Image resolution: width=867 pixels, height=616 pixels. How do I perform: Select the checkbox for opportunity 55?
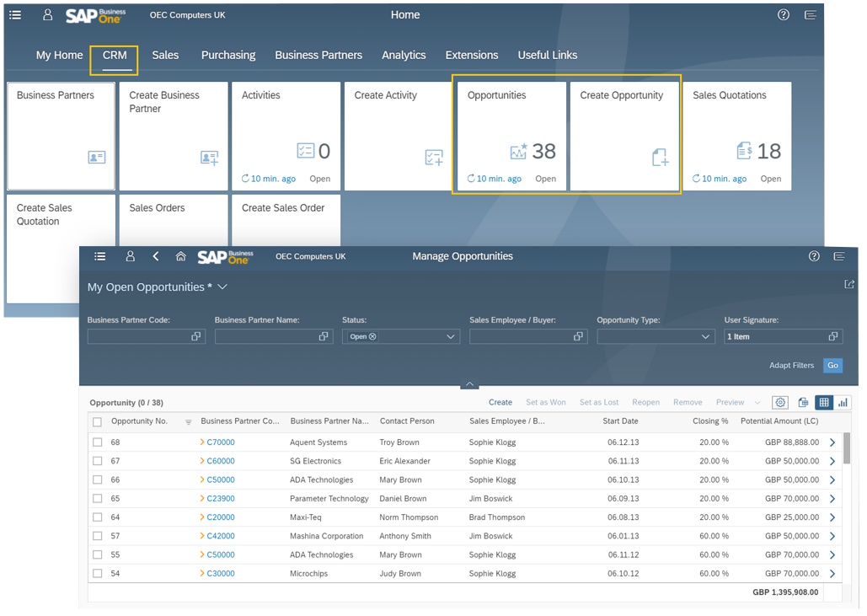[98, 555]
